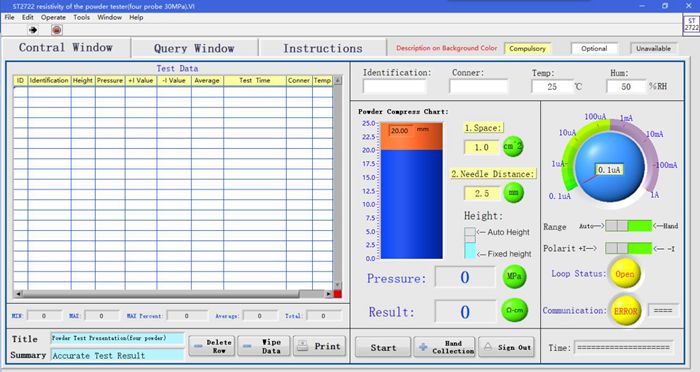Open the Tools menu
The width and height of the screenshot is (700, 372).
point(82,17)
